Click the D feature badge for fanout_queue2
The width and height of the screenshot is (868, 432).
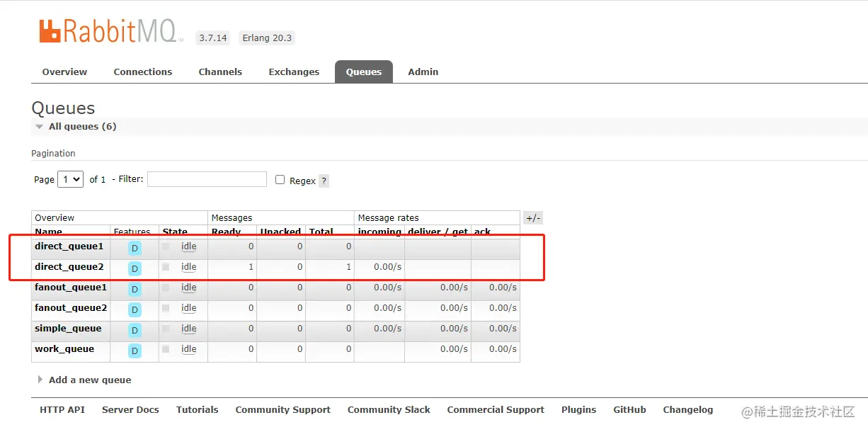point(135,309)
